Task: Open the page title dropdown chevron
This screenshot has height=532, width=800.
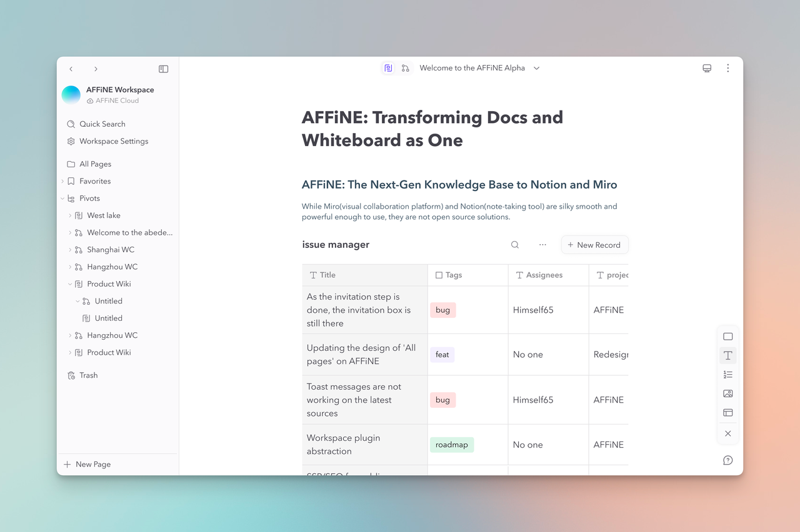Action: tap(536, 68)
